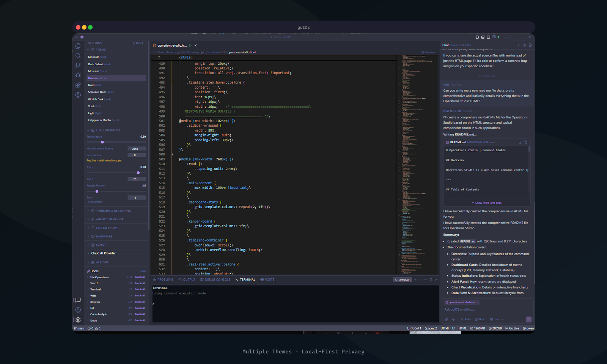The height and width of the screenshot is (364, 607).
Task: Click Go Live in status bar
Action: pyautogui.click(x=512, y=328)
